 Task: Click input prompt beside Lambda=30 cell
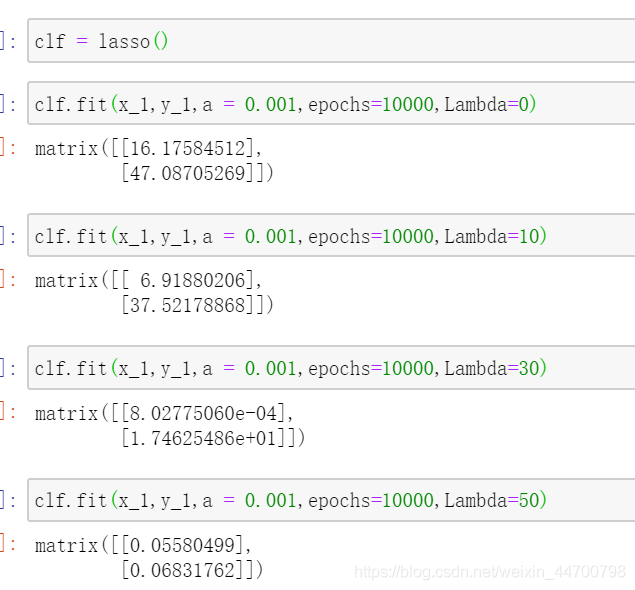[x=8, y=368]
